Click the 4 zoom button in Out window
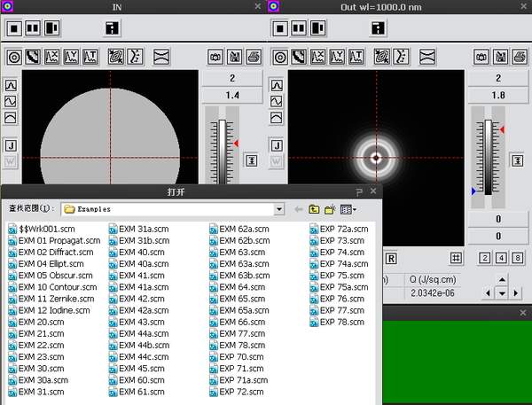532x405 pixels. tap(501, 258)
